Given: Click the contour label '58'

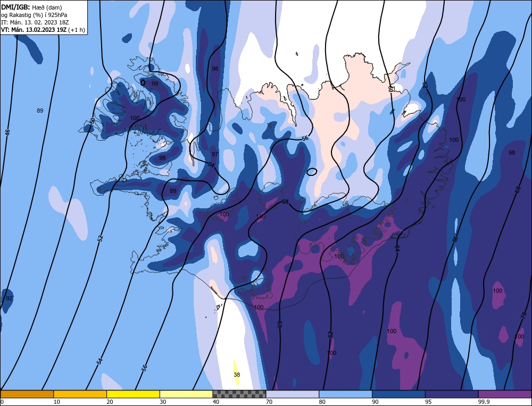Looking at the screenshot, I should coord(285,201).
